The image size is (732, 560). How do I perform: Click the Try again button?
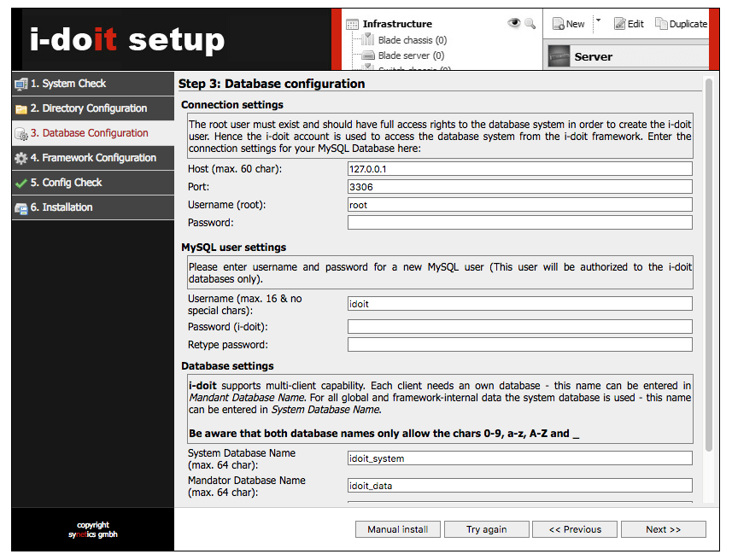point(487,529)
